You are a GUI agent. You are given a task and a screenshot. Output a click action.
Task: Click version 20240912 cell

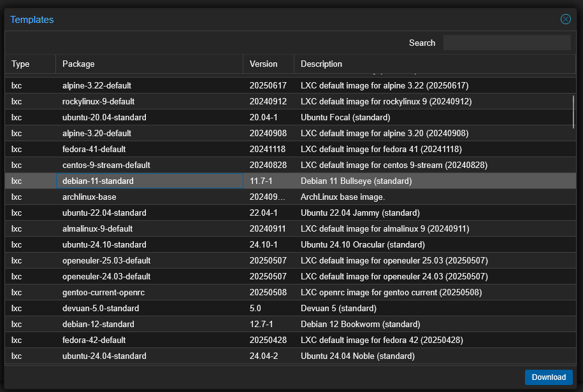268,101
